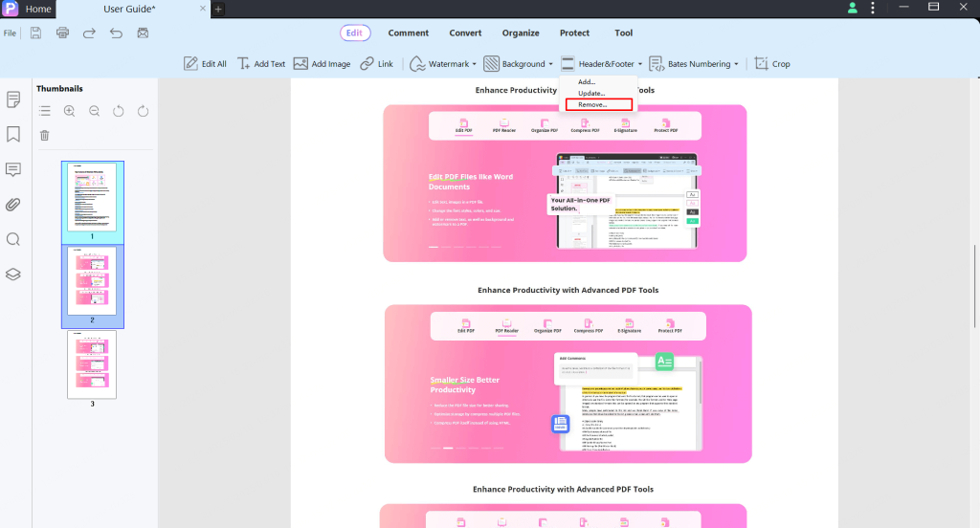Click the document vertical scrollbar
The height and width of the screenshot is (528, 980).
coord(975,286)
